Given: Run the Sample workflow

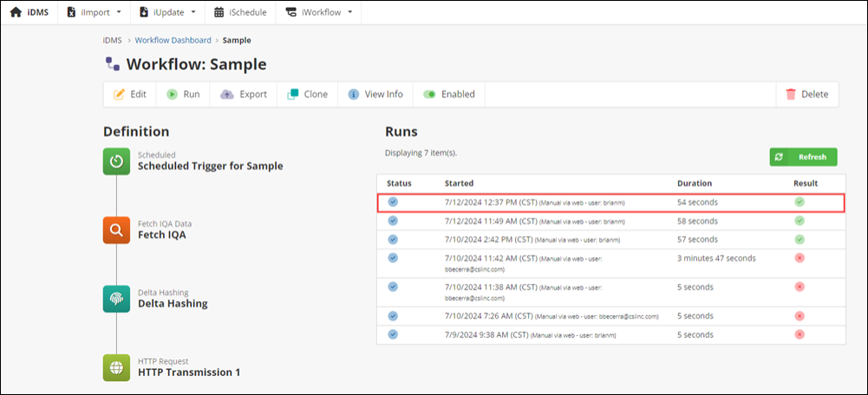Looking at the screenshot, I should pos(183,95).
